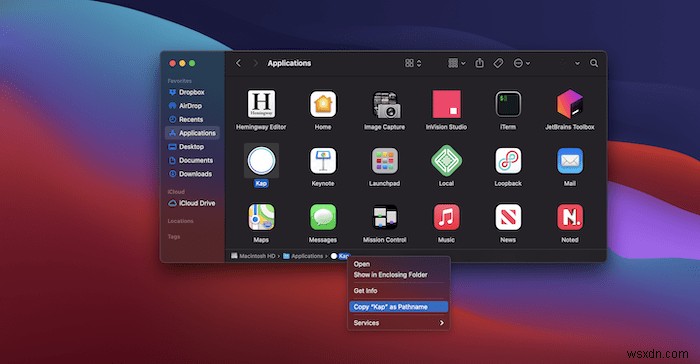Screen dimensions: 700x364
Task: Select the Music app icon
Action: click(x=446, y=217)
